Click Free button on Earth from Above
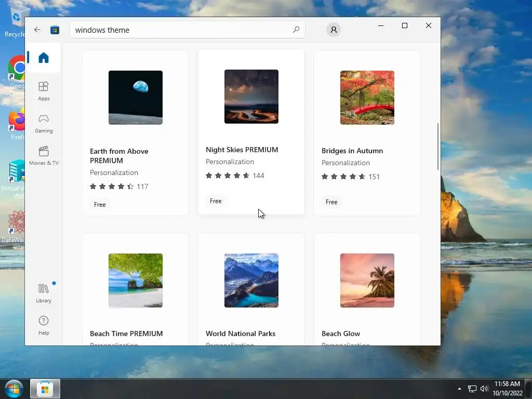The width and height of the screenshot is (532, 399). click(x=100, y=205)
